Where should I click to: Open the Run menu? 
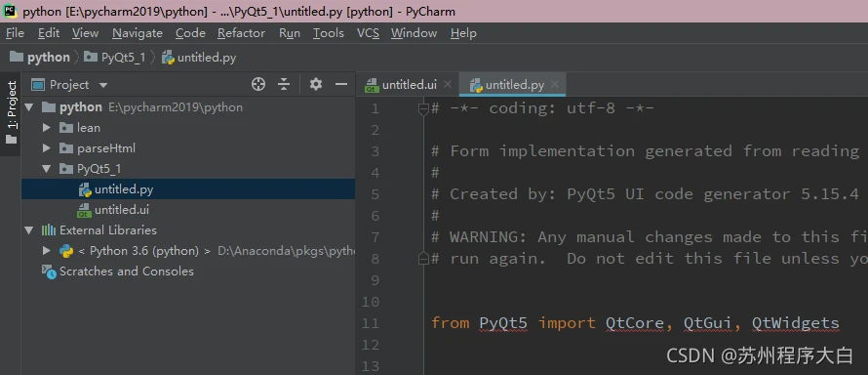[x=290, y=33]
